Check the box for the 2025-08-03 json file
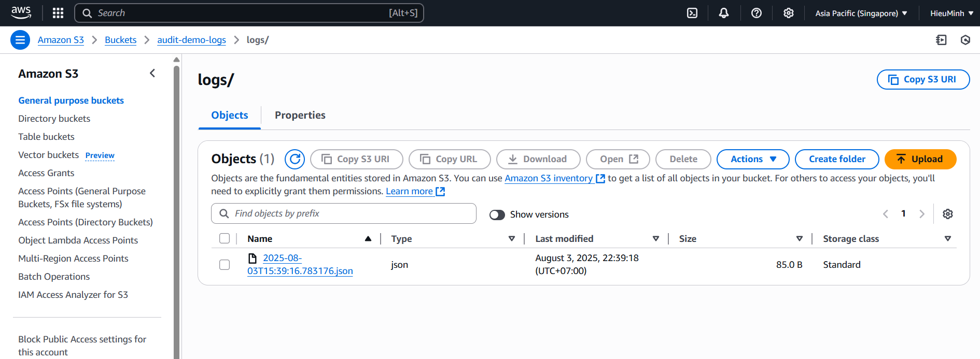The image size is (980, 359). [x=225, y=265]
